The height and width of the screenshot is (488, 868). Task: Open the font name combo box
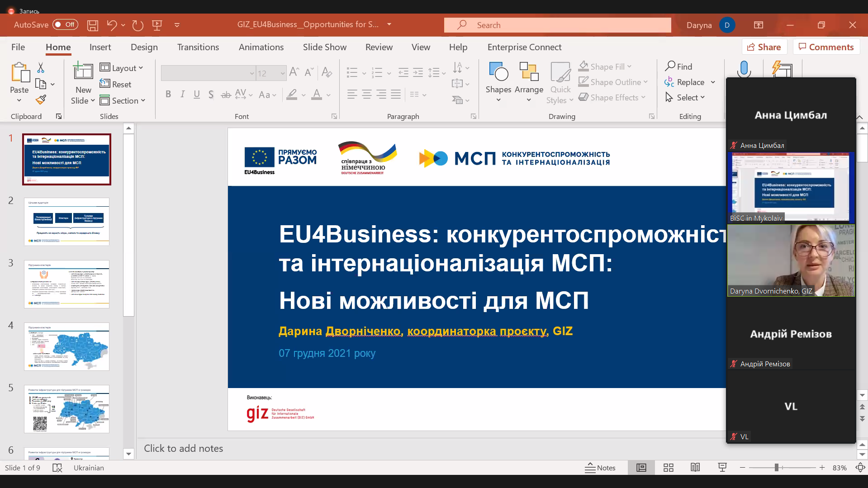pos(208,73)
